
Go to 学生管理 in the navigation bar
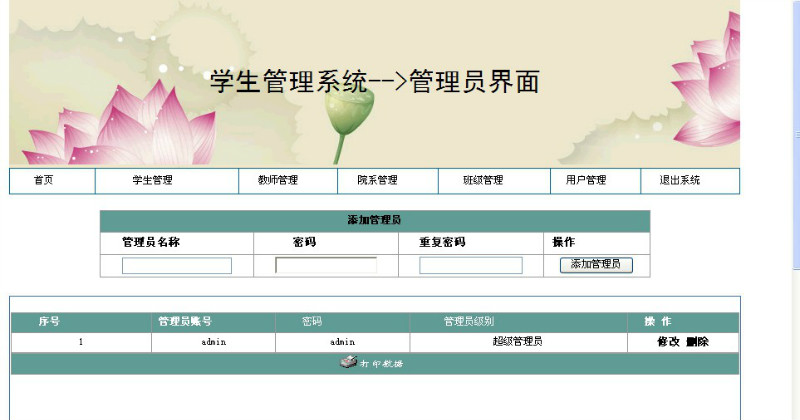tap(152, 181)
